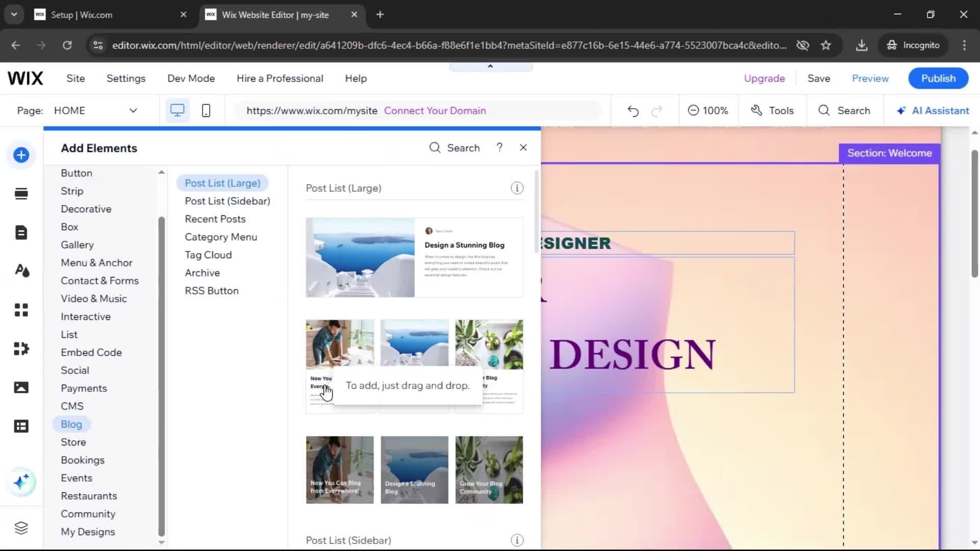Open the Add Apps grid icon in sidebar
This screenshot has height=551, width=980.
21,310
